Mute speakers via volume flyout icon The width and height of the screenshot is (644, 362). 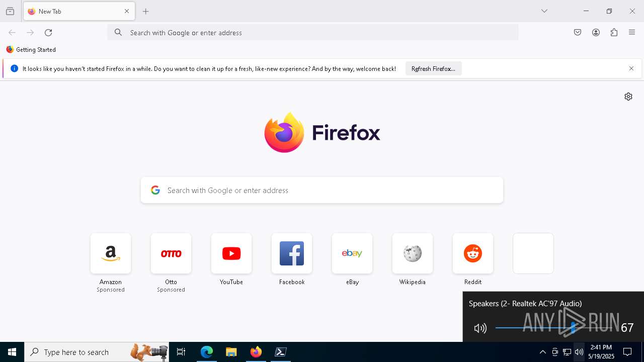480,328
